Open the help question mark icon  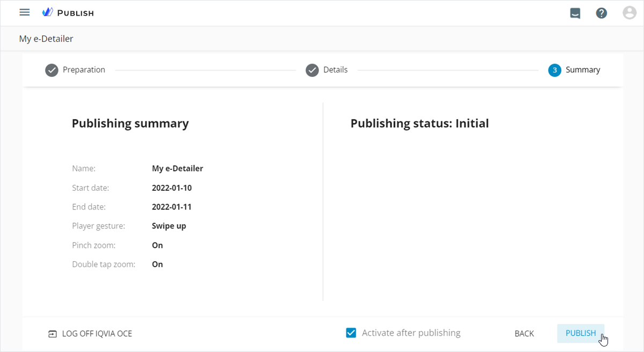point(602,13)
